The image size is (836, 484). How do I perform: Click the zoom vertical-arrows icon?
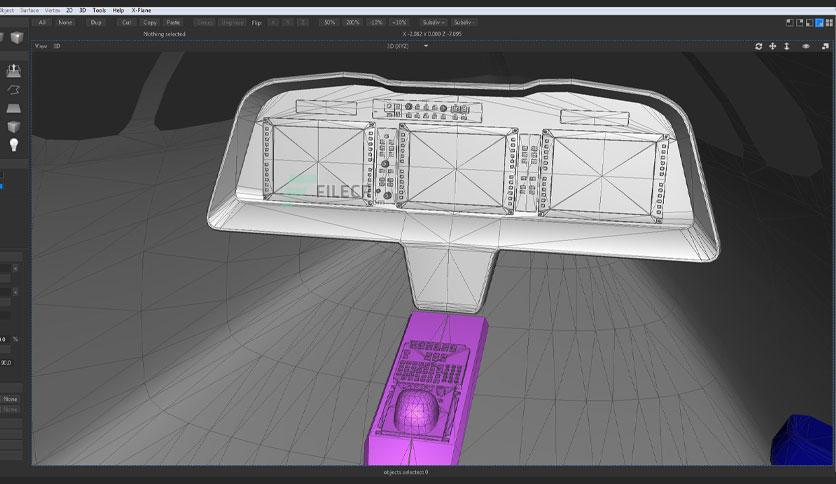[x=786, y=46]
